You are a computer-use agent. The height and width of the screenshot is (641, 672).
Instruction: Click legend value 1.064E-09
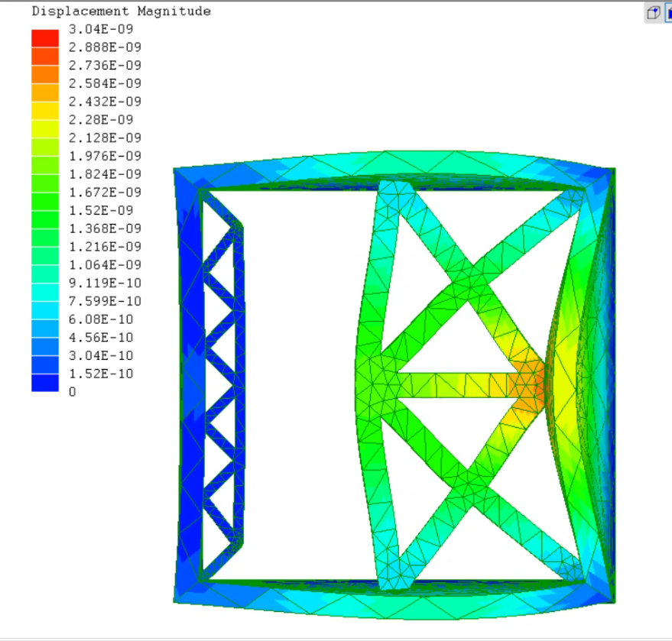[105, 264]
